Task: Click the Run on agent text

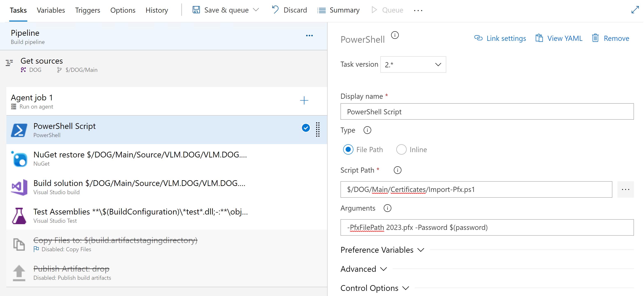Action: (36, 107)
